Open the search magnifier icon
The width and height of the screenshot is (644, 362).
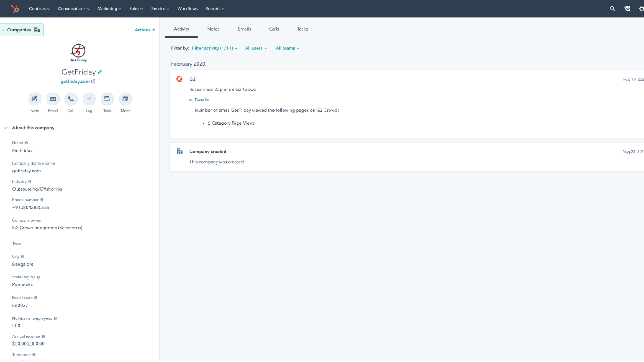click(x=613, y=8)
